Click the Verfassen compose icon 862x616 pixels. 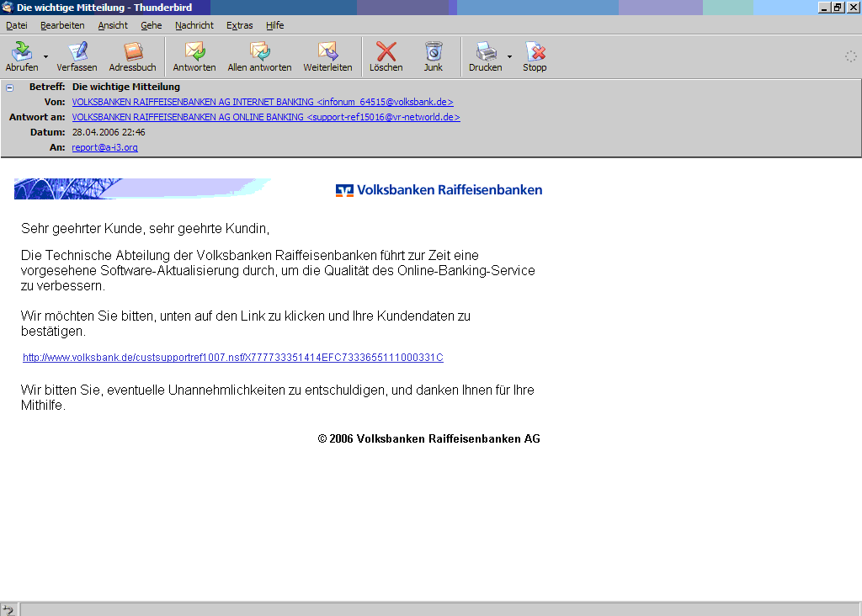pos(77,51)
